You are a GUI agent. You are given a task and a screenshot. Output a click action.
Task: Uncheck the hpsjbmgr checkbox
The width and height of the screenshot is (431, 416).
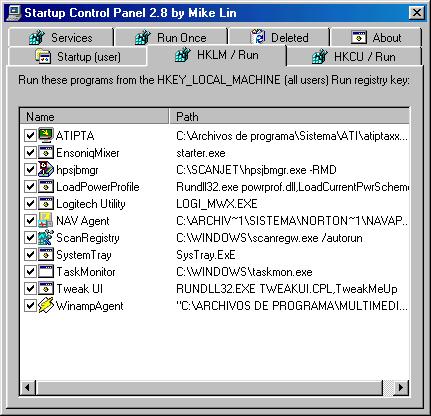[x=30, y=169]
